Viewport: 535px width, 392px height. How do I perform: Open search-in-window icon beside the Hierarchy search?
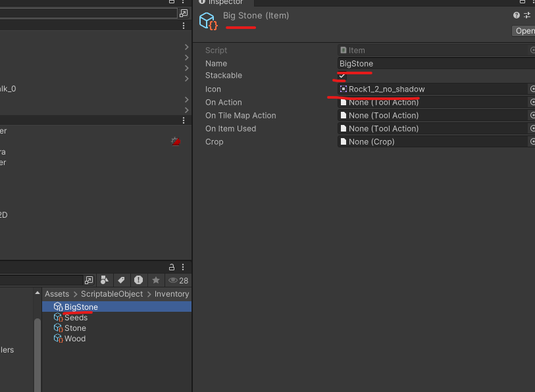click(184, 13)
